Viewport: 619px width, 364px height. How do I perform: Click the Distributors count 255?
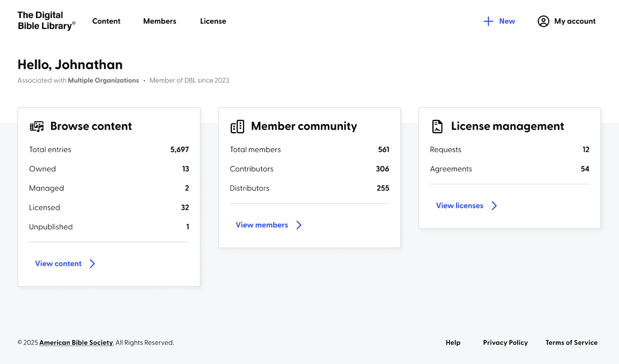pos(383,188)
